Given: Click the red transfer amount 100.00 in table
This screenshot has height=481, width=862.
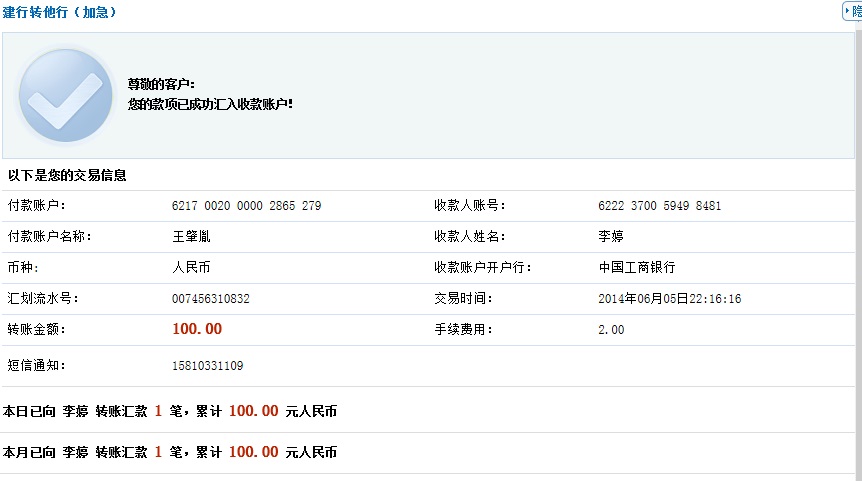Looking at the screenshot, I should click(x=197, y=329).
